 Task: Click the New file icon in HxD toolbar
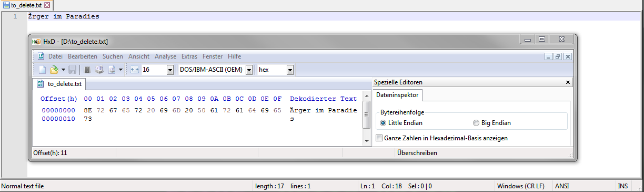(42, 70)
